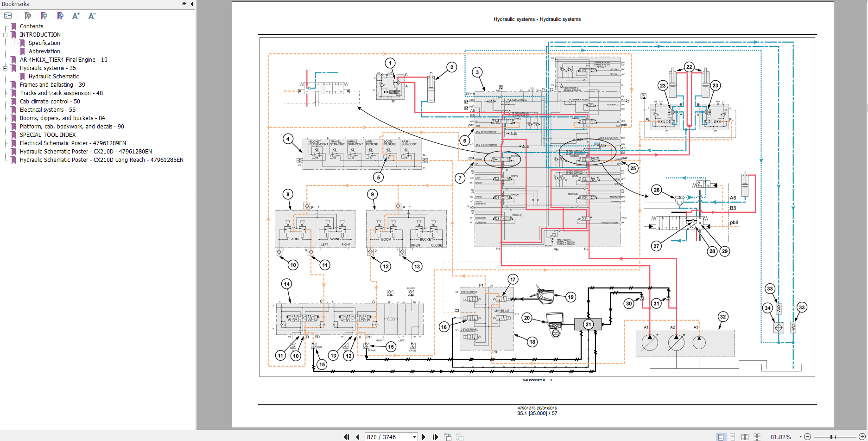The height and width of the screenshot is (441, 868).
Task: Open Hydraulic Schematic Poster - CX210D - 47961280EN
Action: (86, 152)
